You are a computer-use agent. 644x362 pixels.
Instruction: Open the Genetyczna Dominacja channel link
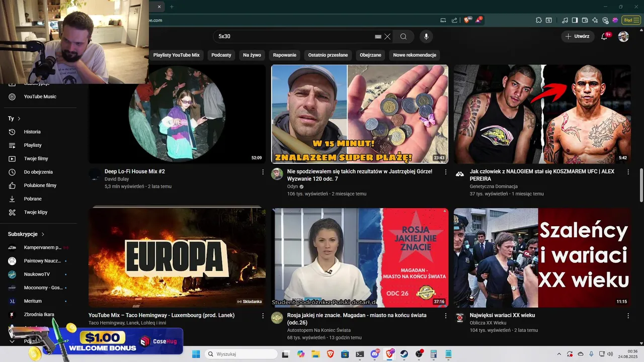(x=494, y=187)
